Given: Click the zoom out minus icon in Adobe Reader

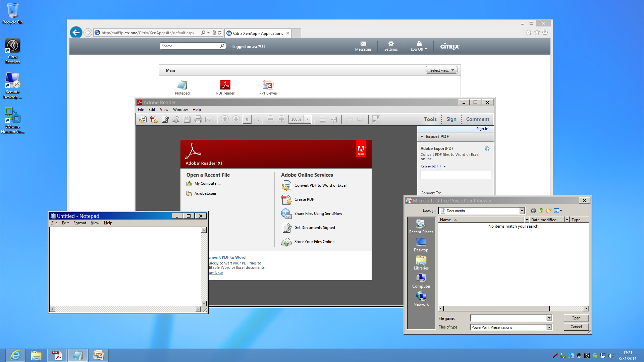Looking at the screenshot, I should [271, 119].
